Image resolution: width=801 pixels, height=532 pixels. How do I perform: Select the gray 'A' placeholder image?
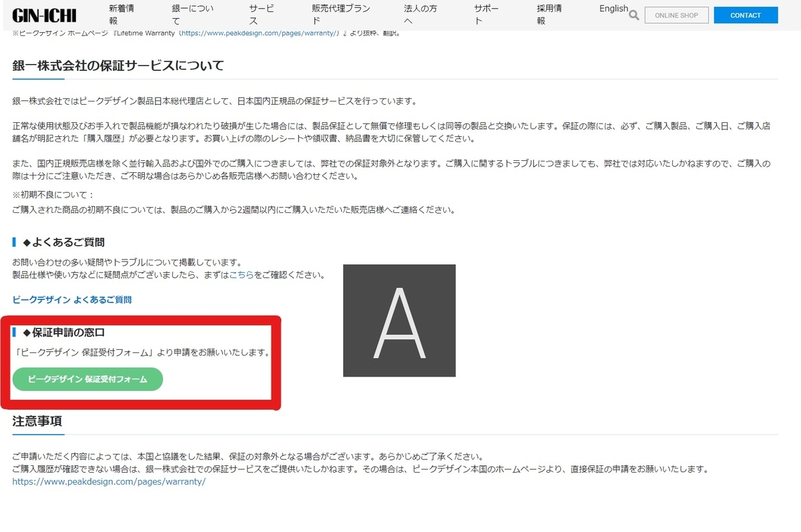398,320
